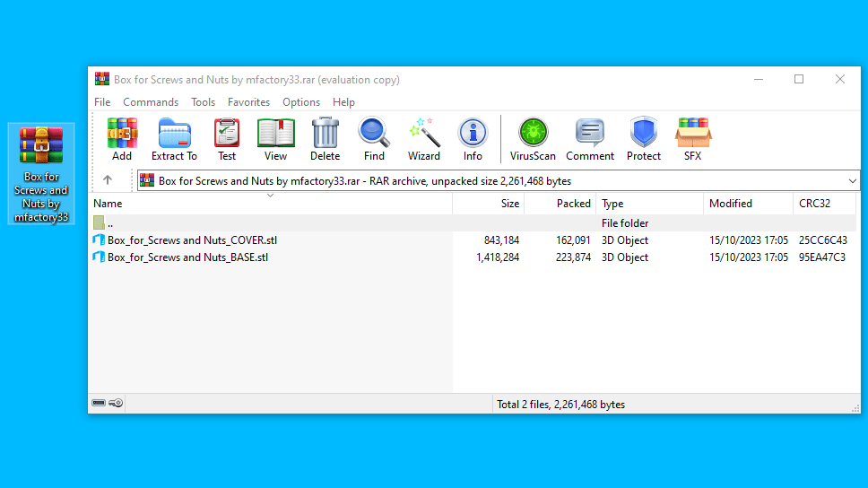868x488 pixels.
Task: Click the STL icon beside BASE file
Action: pyautogui.click(x=99, y=257)
